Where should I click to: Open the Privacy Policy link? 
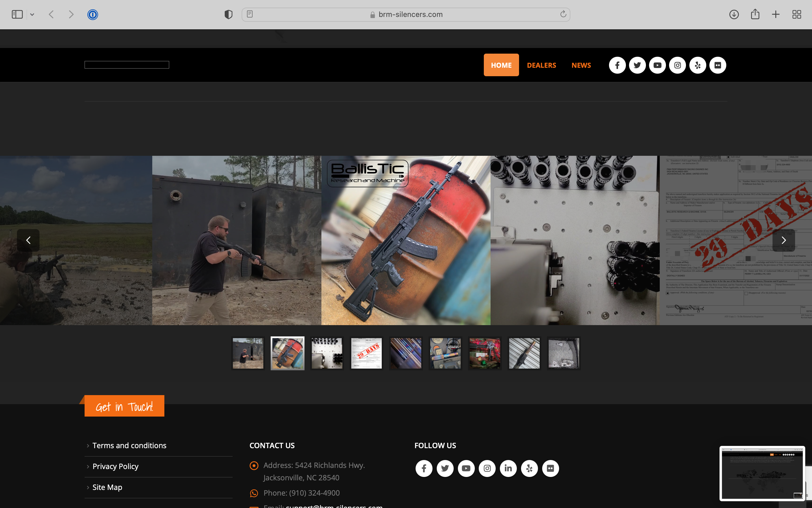pos(115,466)
